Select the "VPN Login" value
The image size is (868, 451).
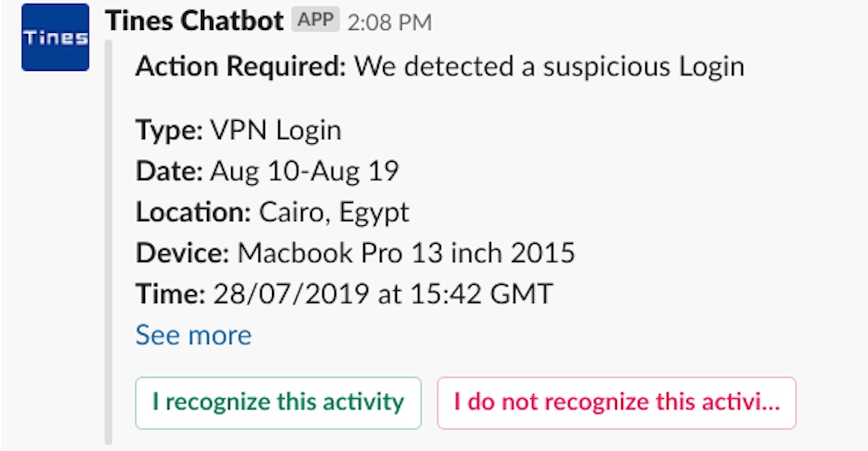click(276, 130)
